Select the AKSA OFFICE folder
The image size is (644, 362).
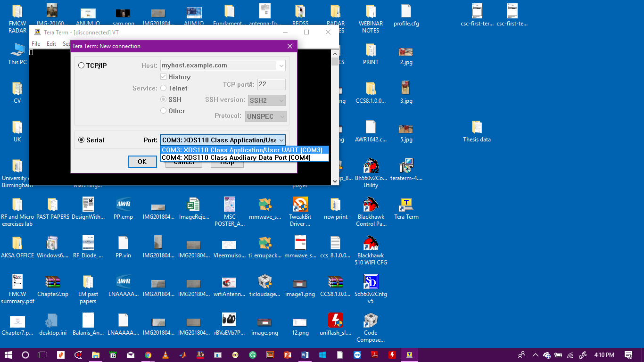point(17,247)
